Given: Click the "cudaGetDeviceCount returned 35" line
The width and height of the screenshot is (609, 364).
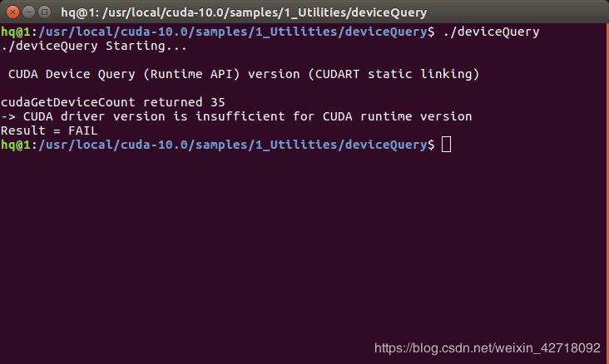Looking at the screenshot, I should point(112,102).
